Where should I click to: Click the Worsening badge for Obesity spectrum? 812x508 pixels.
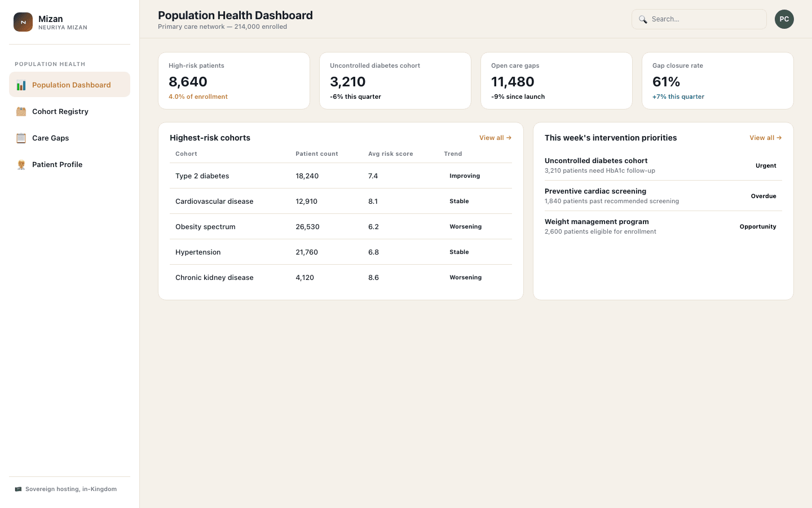coord(465,227)
